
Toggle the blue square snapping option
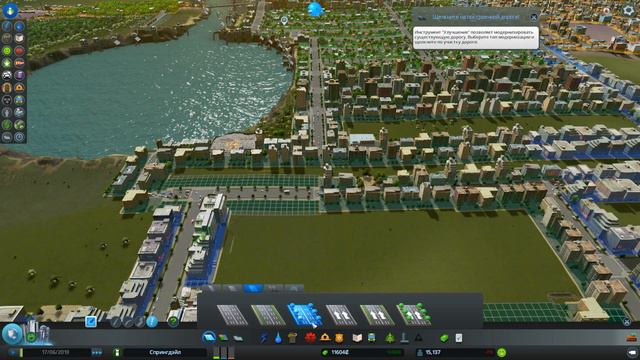[91, 322]
